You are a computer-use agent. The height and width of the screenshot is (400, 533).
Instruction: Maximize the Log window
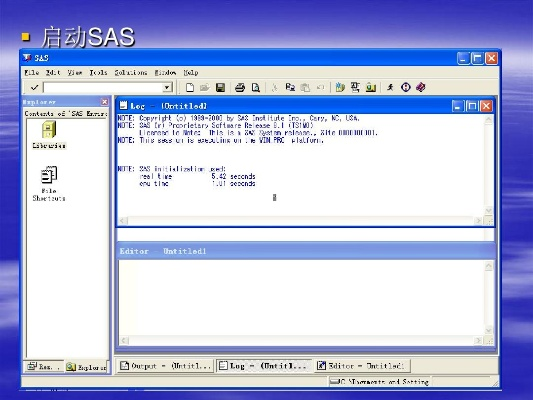(472, 106)
